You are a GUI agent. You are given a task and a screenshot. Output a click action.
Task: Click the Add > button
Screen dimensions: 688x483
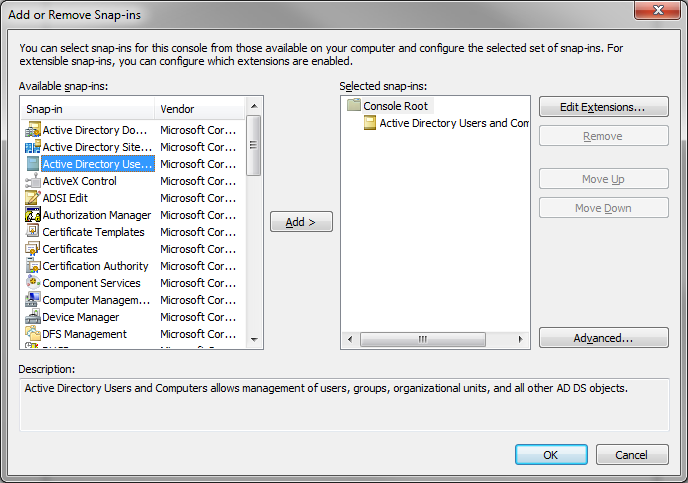click(x=301, y=222)
